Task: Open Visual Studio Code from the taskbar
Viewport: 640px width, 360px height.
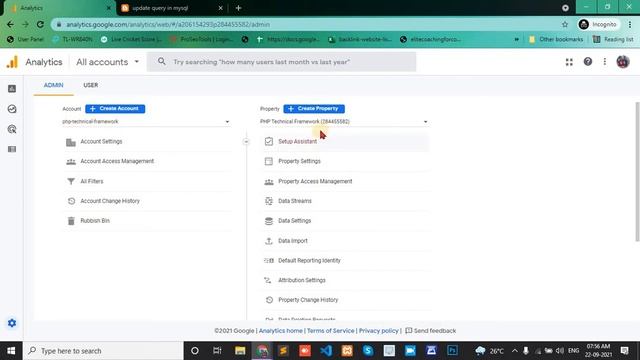Action: pos(326,351)
